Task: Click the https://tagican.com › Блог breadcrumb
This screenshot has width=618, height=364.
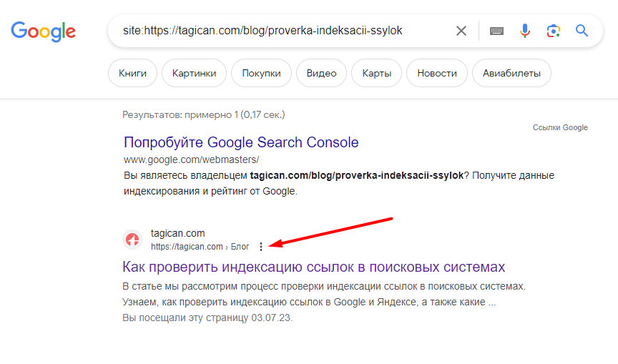Action: (200, 247)
